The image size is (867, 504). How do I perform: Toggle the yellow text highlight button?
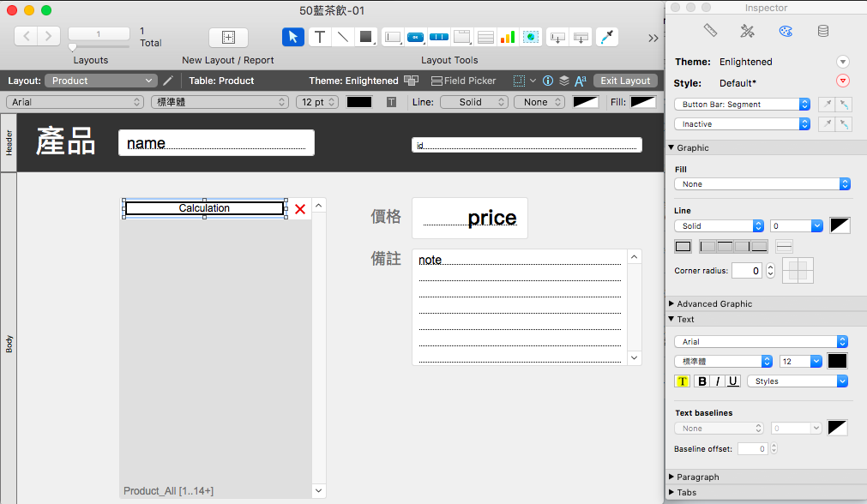683,381
